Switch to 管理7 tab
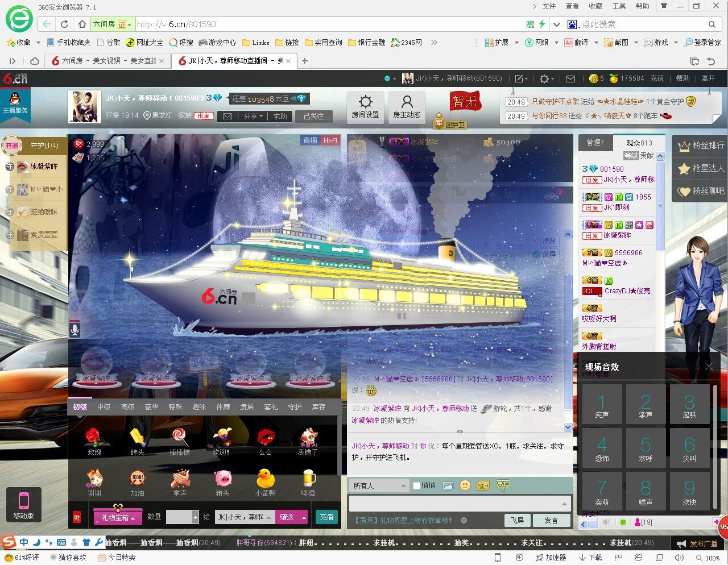The image size is (728, 565). (x=595, y=143)
